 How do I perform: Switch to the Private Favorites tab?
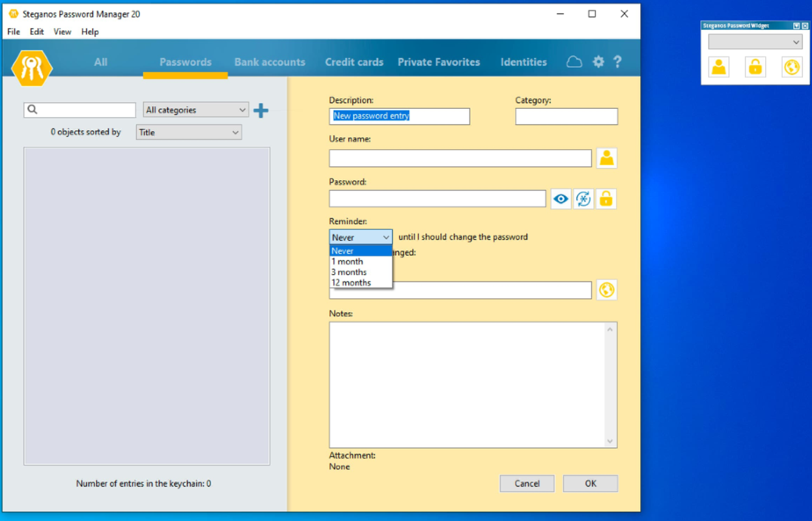439,62
